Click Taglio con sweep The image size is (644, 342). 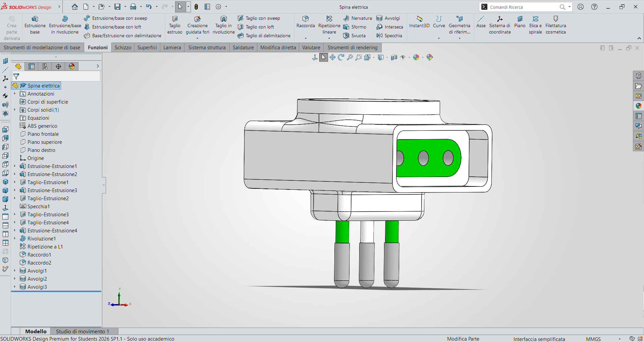coord(259,18)
